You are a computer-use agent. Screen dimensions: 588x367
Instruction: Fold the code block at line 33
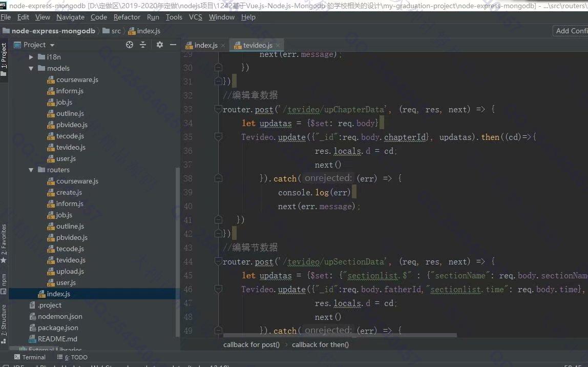[218, 109]
